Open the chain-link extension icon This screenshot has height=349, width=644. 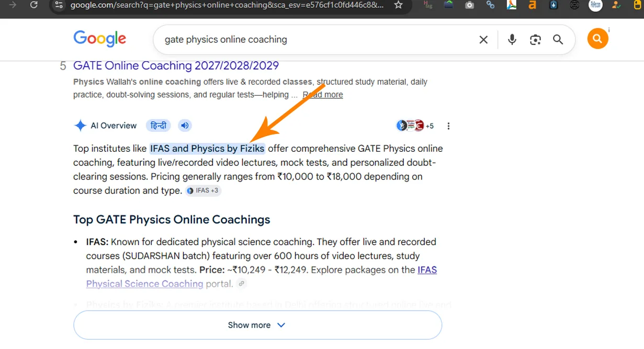[490, 5]
